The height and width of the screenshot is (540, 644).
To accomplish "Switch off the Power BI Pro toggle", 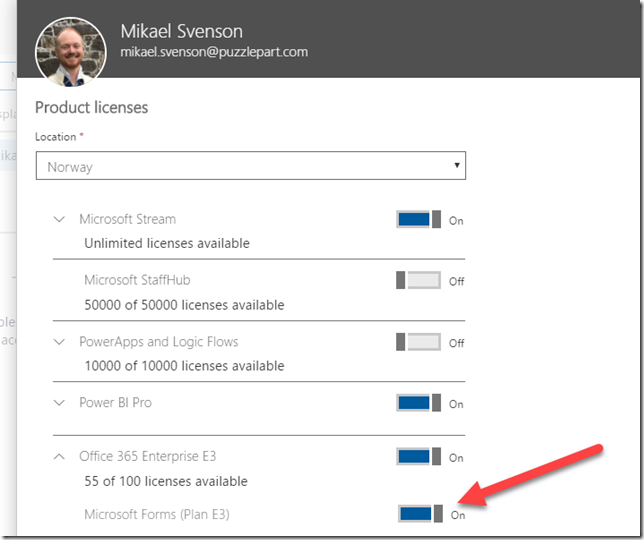I will (419, 403).
